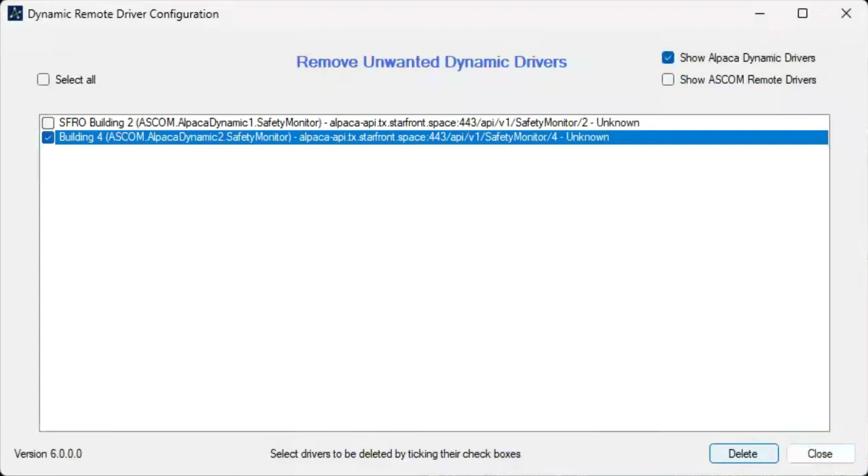
Task: Click the Close button at bottom
Action: 820,453
